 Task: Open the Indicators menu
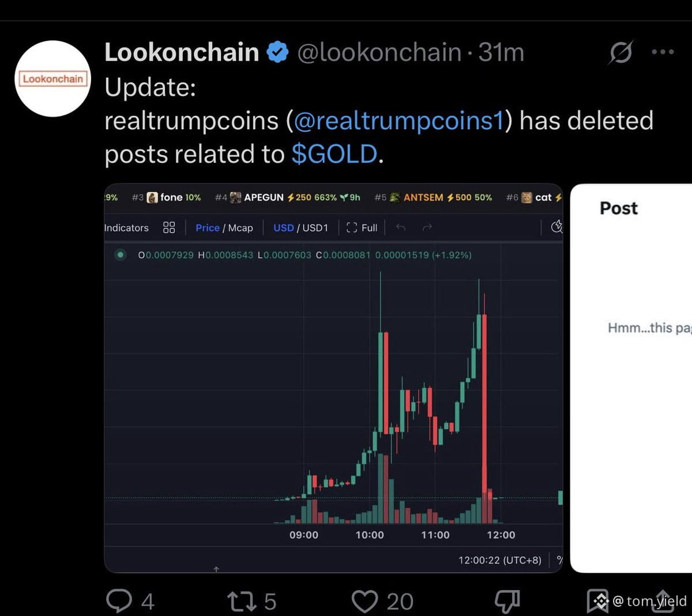pos(126,228)
